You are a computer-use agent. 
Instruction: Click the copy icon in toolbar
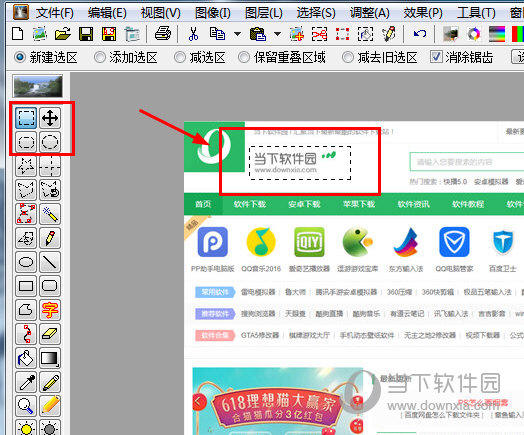[x=217, y=34]
